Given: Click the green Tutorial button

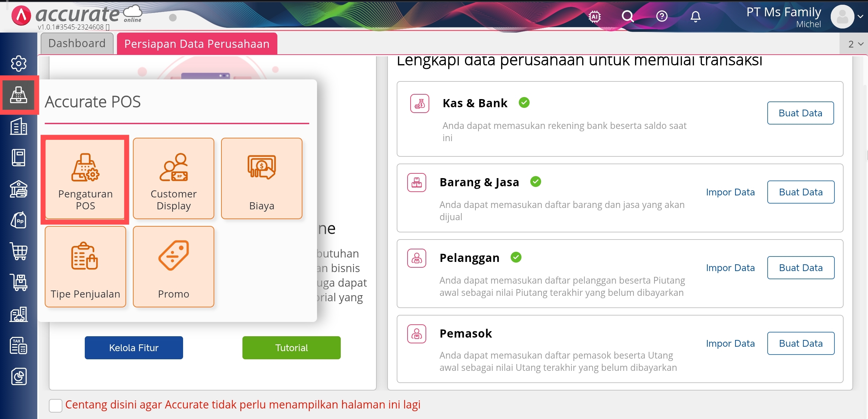Looking at the screenshot, I should pos(292,348).
